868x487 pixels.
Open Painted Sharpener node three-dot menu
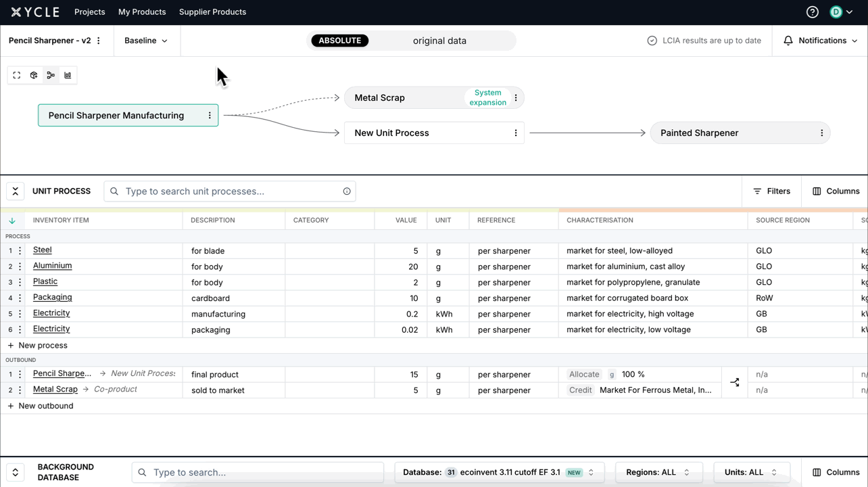(x=821, y=133)
